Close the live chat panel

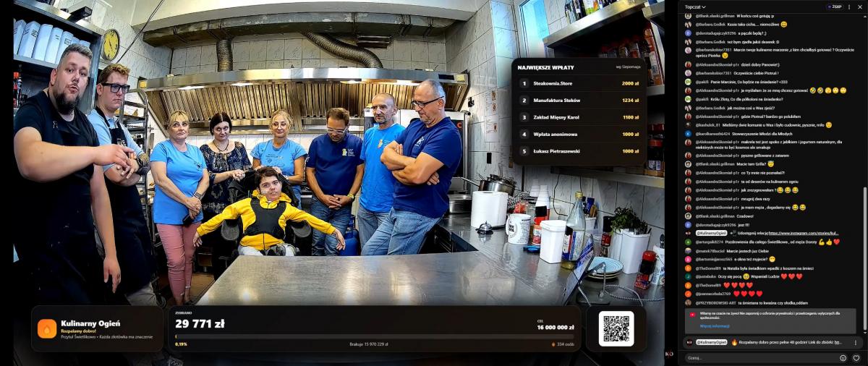point(859,7)
